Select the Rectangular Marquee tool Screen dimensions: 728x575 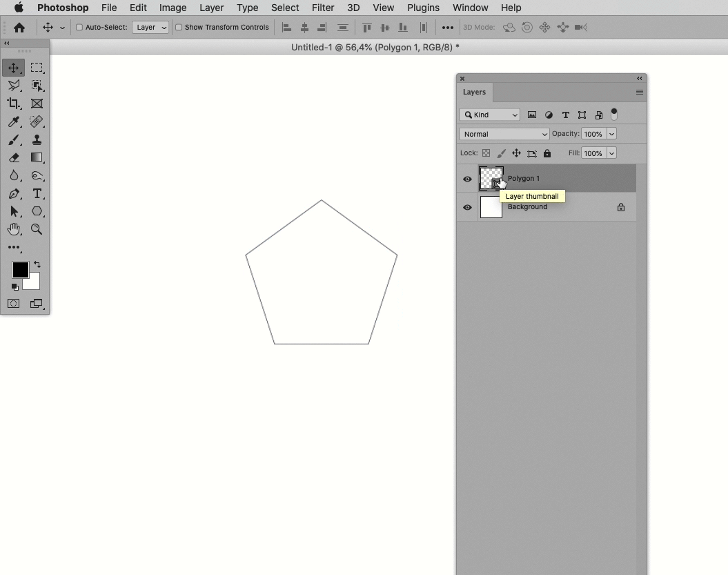point(37,68)
